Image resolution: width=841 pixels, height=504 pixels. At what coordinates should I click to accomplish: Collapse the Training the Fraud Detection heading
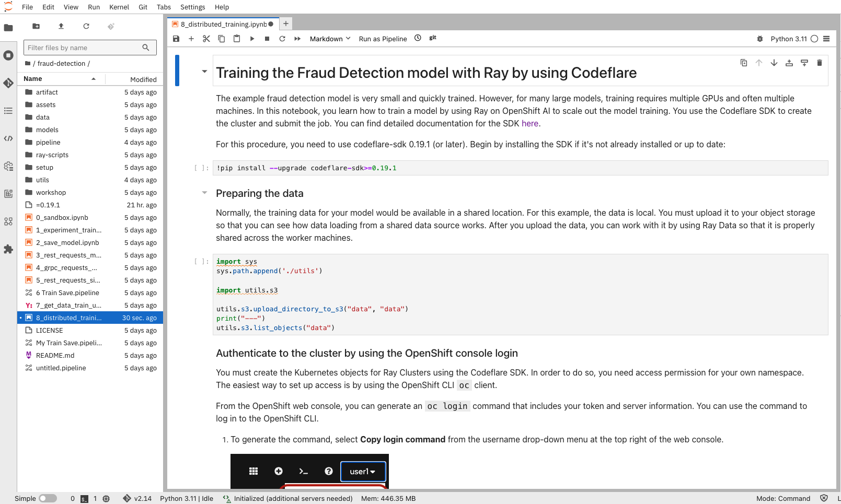pos(204,72)
